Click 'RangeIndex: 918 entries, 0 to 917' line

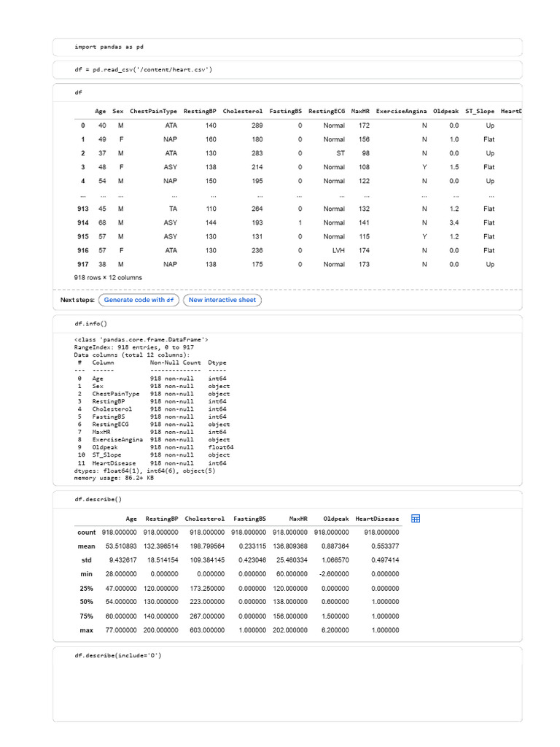pyautogui.click(x=134, y=347)
